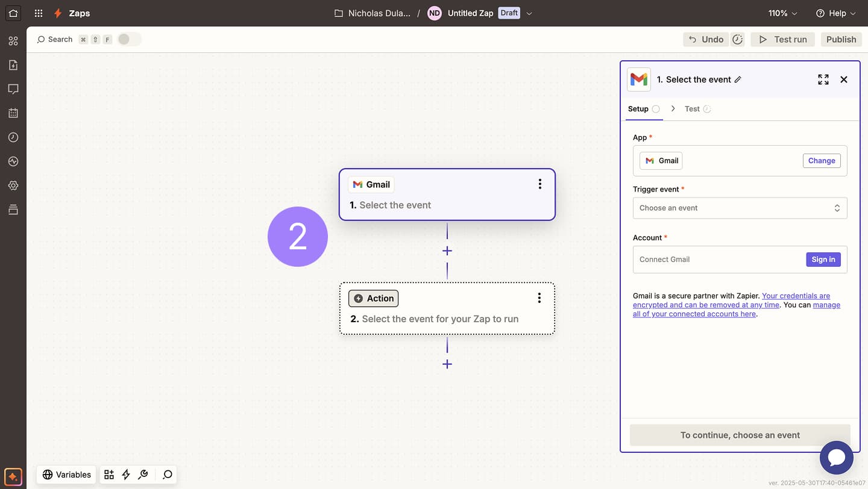The image size is (868, 489).
Task: Toggle the switch next to Search
Action: click(129, 39)
